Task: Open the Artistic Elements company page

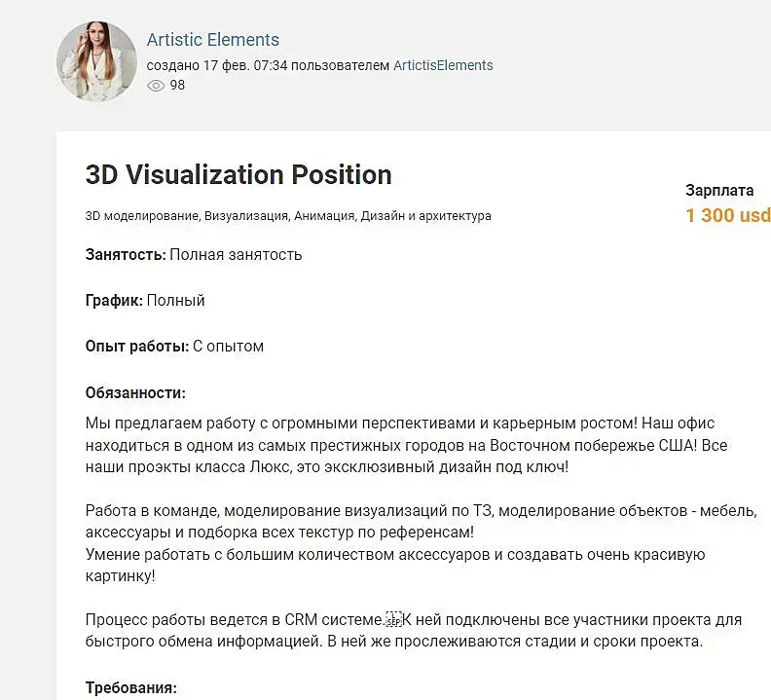Action: point(212,40)
